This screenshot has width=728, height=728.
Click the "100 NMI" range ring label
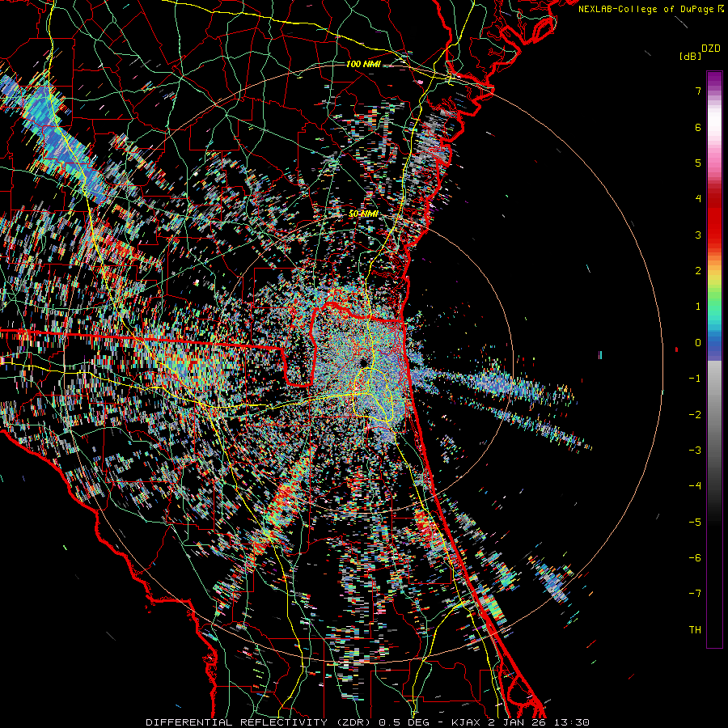tap(363, 64)
